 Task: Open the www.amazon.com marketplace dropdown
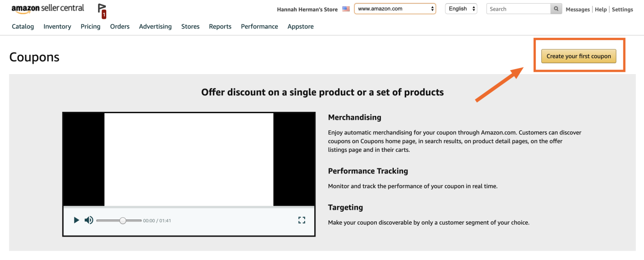[395, 9]
